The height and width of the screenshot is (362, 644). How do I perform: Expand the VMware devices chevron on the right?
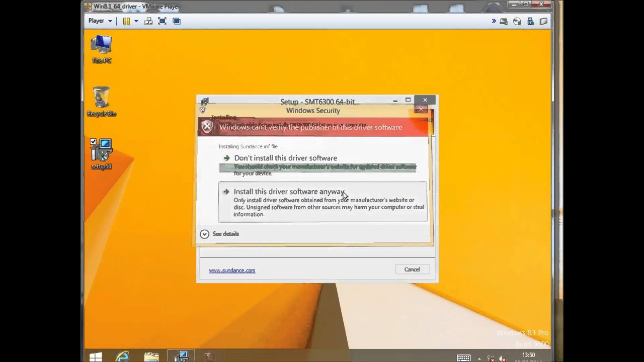coord(494,21)
